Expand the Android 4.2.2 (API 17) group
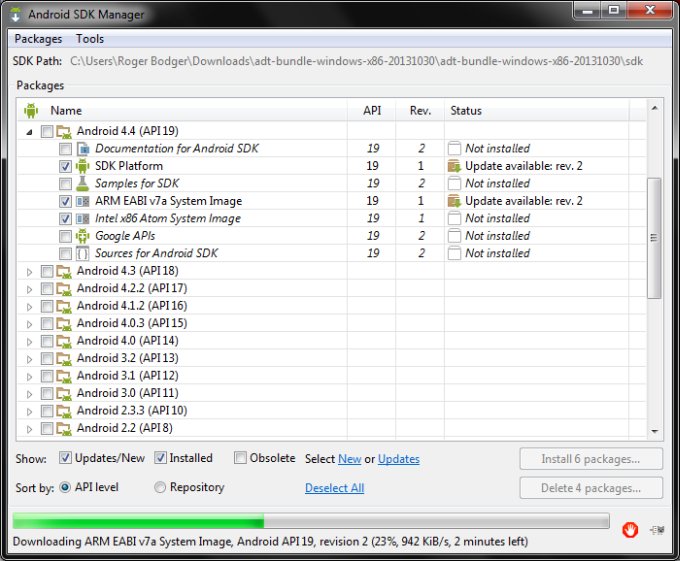The width and height of the screenshot is (680, 561). (x=29, y=290)
